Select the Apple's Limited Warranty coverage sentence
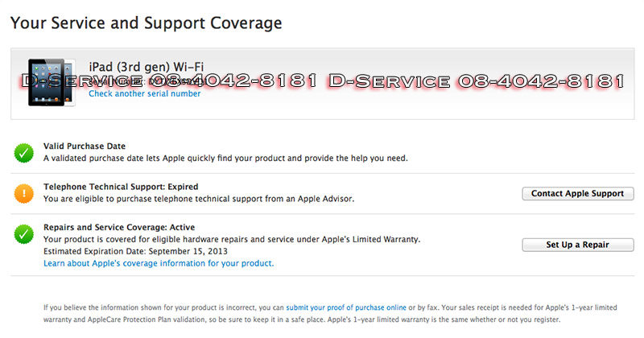Screen dimensions: 644x338 click(x=232, y=240)
